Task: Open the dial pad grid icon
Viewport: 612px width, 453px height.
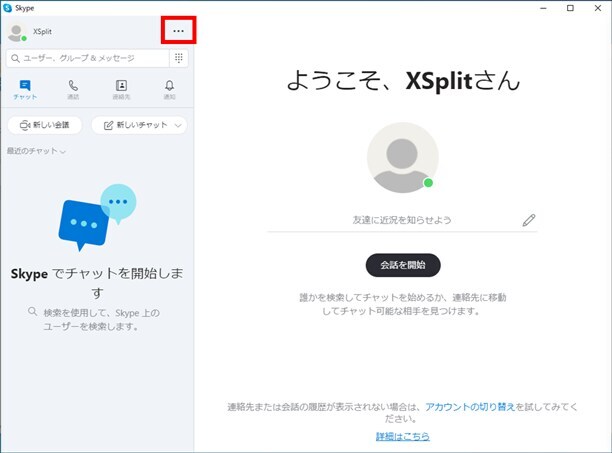Action: click(179, 58)
